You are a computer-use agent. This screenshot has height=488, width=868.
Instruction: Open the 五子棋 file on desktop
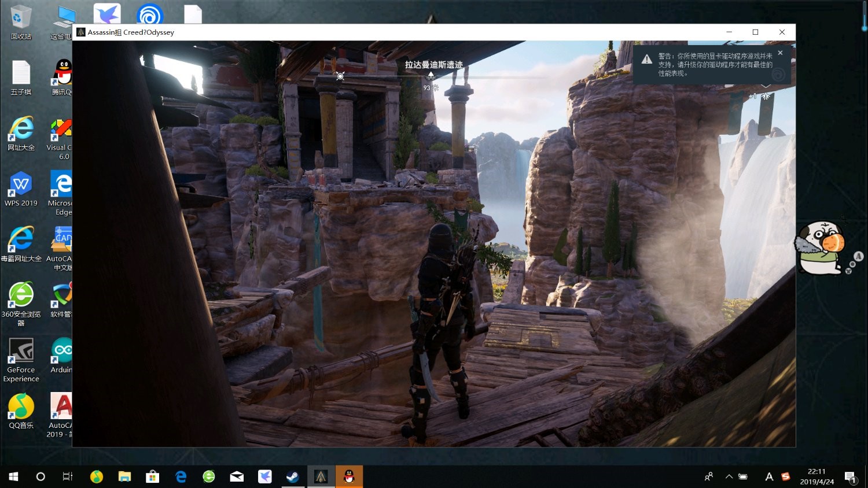pos(21,77)
